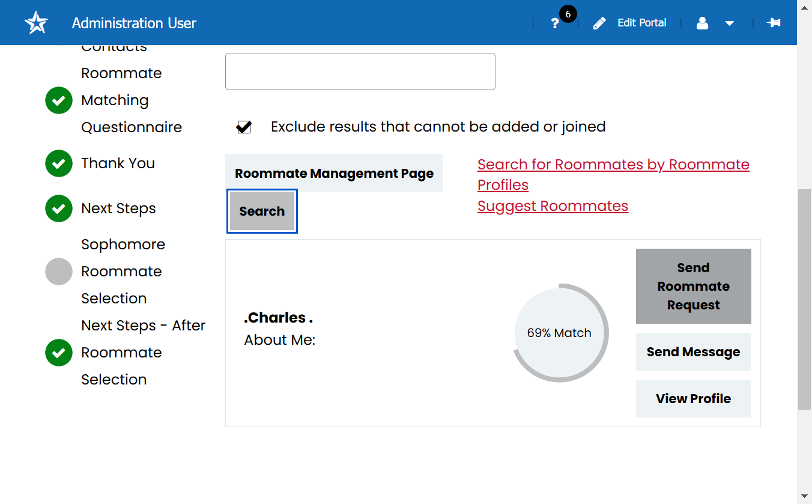Click the star logo in the header
Viewport: 812px width, 504px height.
point(36,23)
